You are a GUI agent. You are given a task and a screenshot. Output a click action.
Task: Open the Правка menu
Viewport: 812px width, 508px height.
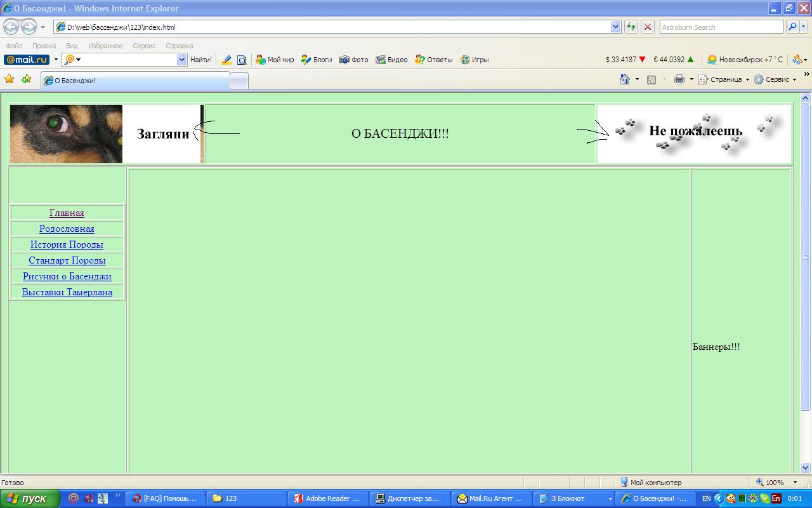click(44, 46)
